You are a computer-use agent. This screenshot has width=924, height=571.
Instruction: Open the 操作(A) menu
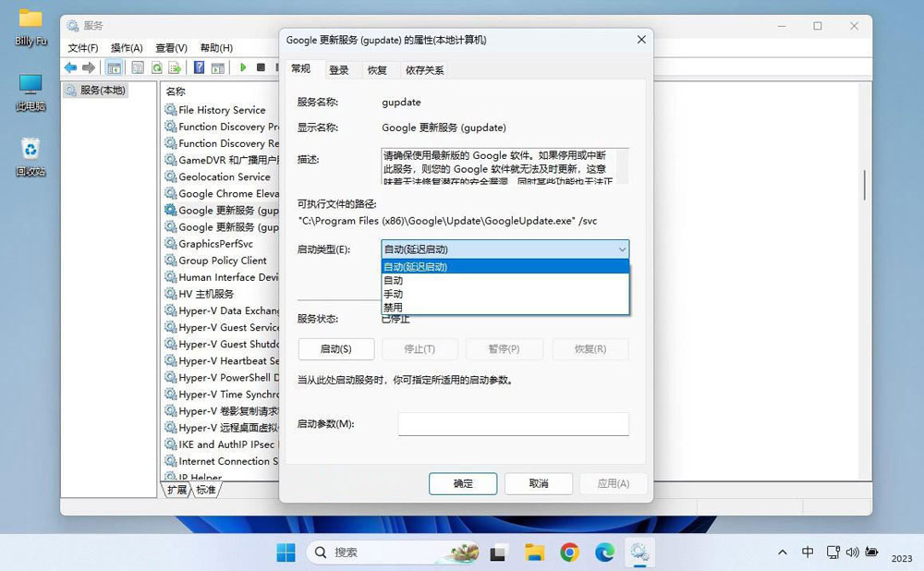tap(127, 48)
